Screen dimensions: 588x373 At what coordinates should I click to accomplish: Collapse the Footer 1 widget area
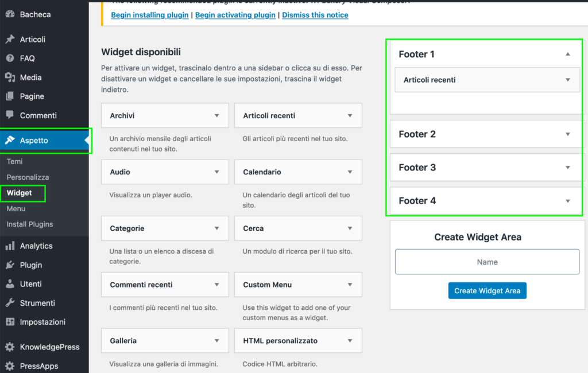pyautogui.click(x=567, y=54)
